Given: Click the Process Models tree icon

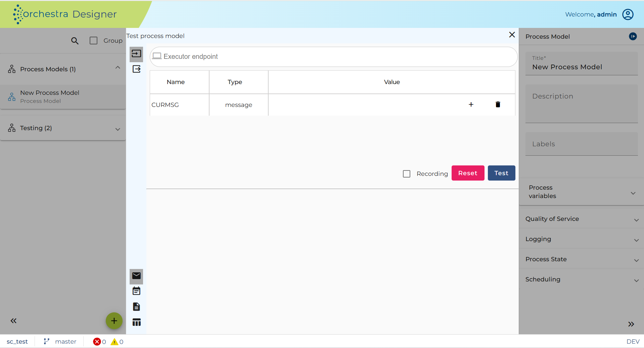Looking at the screenshot, I should (12, 69).
